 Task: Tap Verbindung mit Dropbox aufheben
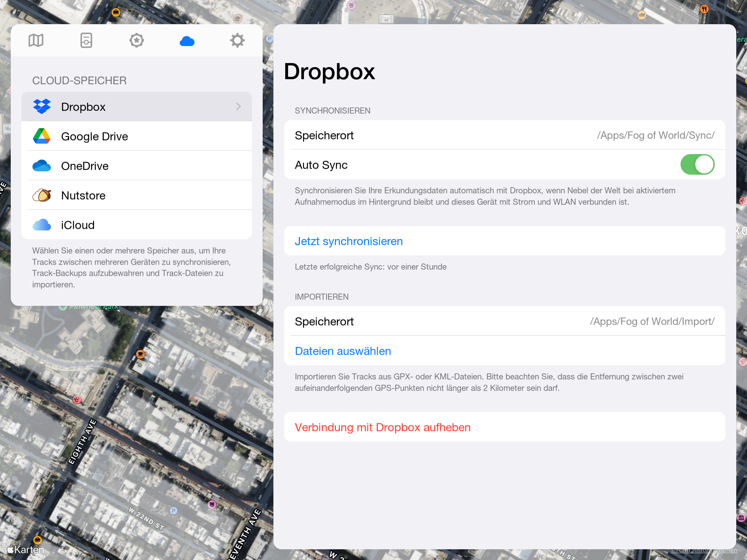click(x=504, y=427)
